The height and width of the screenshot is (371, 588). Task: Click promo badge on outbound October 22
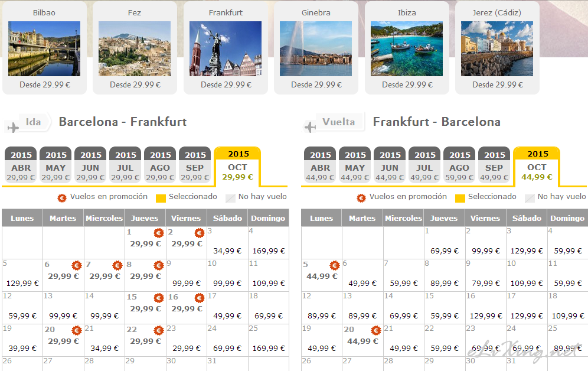pos(159,330)
